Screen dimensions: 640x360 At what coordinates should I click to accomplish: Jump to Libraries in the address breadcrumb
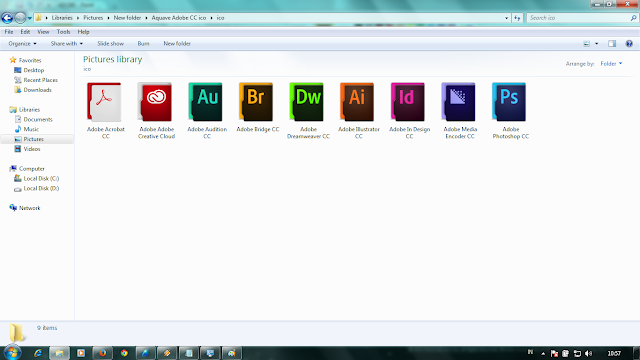coord(62,18)
